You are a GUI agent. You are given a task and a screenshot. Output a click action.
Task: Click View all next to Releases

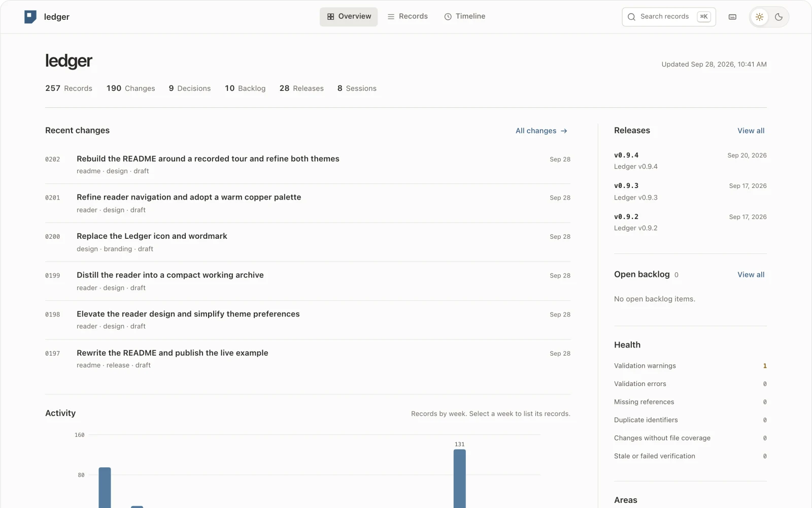pyautogui.click(x=751, y=131)
